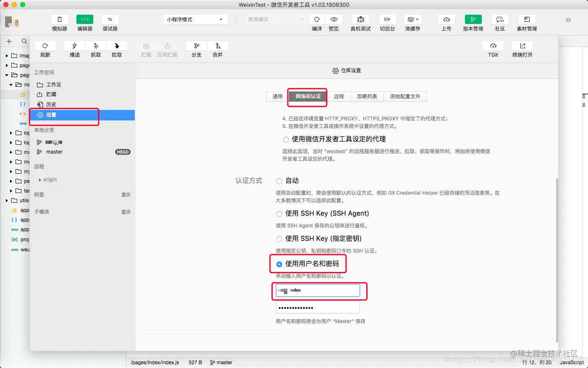This screenshot has width=588, height=368.
Task: Click the 贮藏 stash toolbar icon
Action: click(x=146, y=46)
